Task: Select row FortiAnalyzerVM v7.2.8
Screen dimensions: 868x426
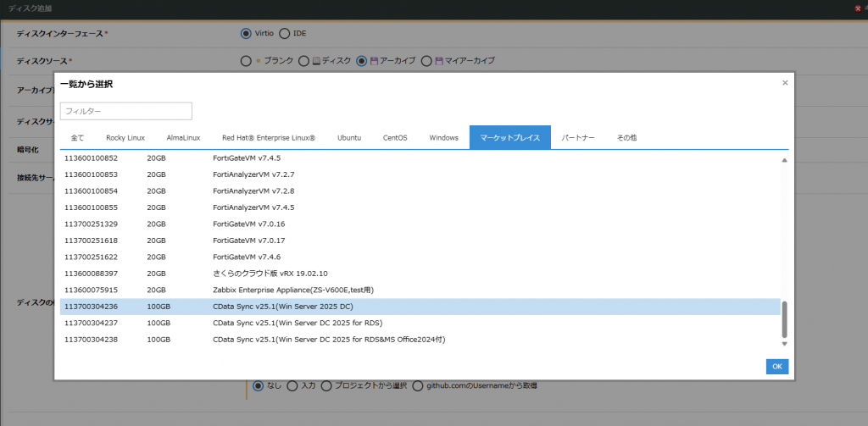Action: [x=420, y=191]
